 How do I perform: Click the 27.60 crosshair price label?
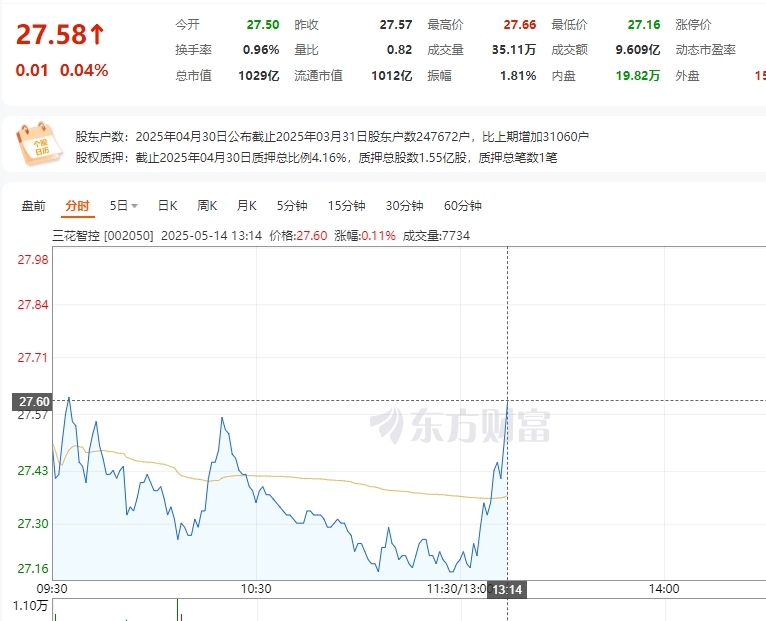pos(32,402)
